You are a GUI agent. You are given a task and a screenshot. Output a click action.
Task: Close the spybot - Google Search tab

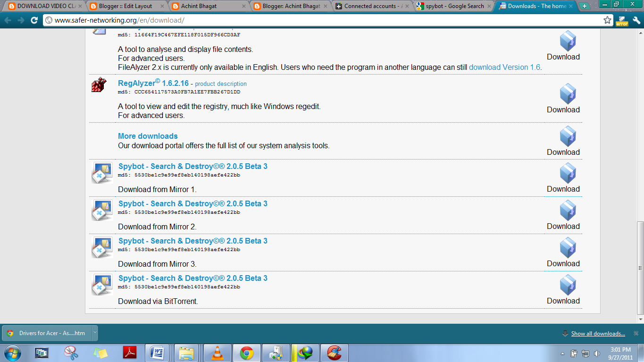coord(489,6)
